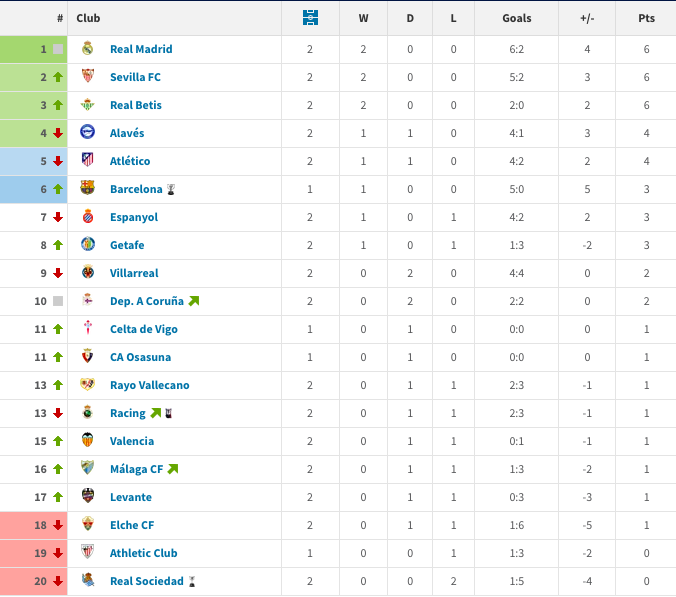The height and width of the screenshot is (597, 676).
Task: Click the Club column header
Action: (88, 18)
